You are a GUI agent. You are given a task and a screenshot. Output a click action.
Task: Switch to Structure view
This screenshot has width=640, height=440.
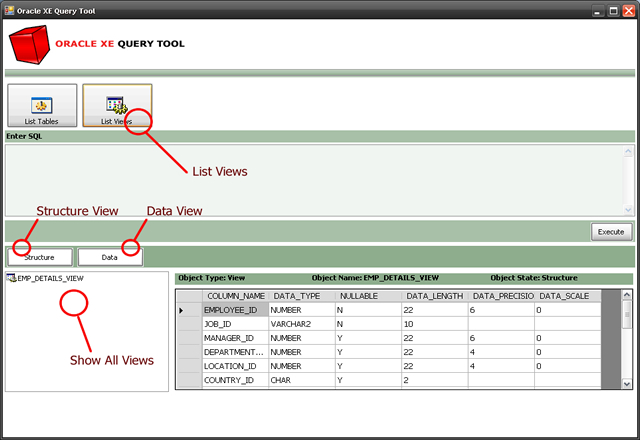pyautogui.click(x=40, y=258)
